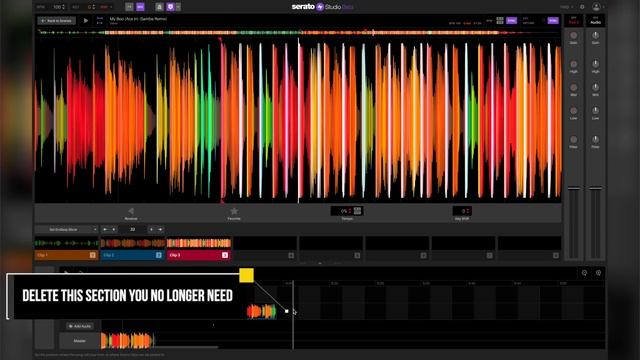Click the Key Shift value field
The height and width of the screenshot is (360, 640).
(462, 211)
